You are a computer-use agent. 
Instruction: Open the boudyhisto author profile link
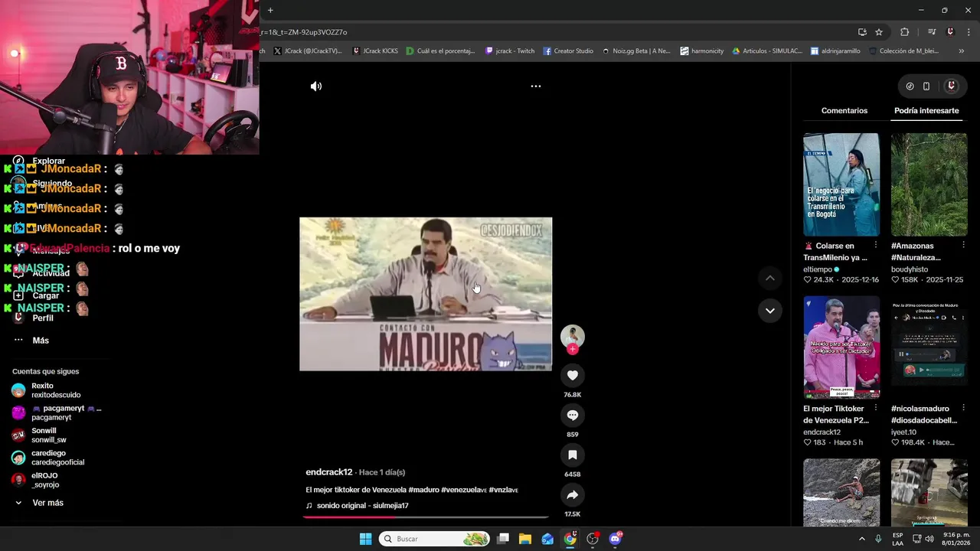tap(910, 269)
